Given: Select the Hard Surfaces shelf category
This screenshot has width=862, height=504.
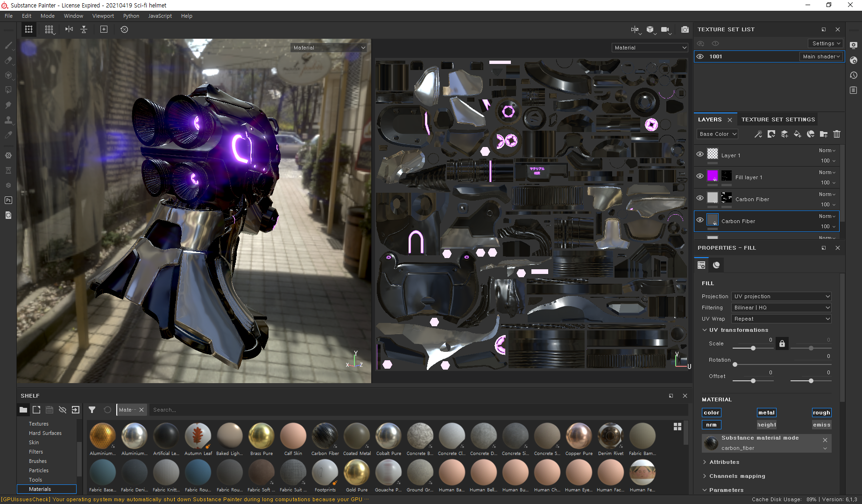Looking at the screenshot, I should (45, 433).
